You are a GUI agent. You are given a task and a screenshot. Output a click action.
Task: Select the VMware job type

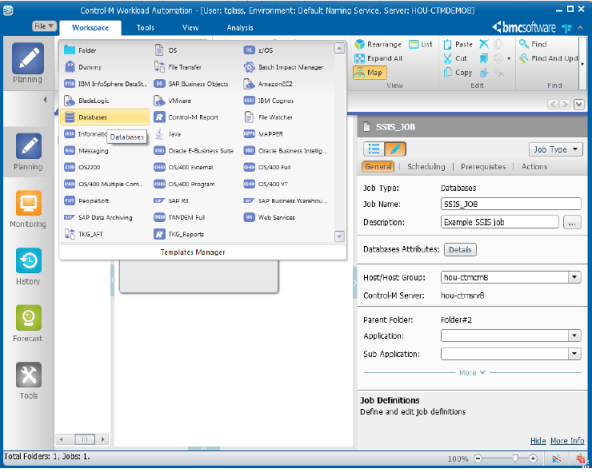(x=172, y=101)
